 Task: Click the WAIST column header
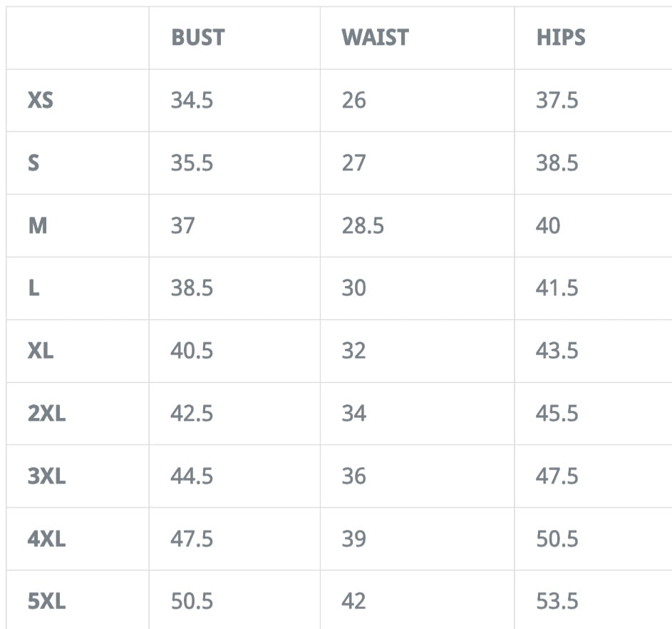(x=375, y=38)
